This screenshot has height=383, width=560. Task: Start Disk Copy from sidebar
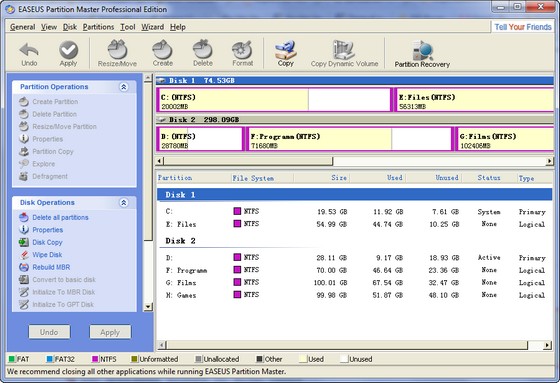[41, 243]
